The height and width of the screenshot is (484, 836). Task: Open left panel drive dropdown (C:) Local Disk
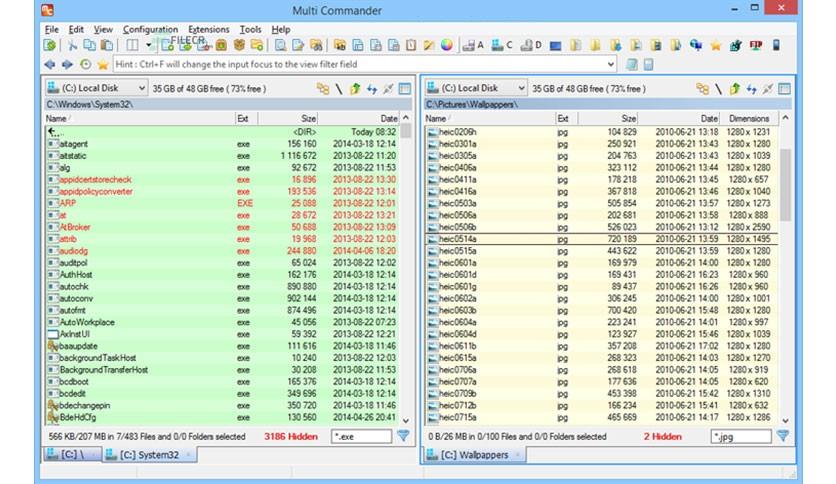(x=96, y=88)
